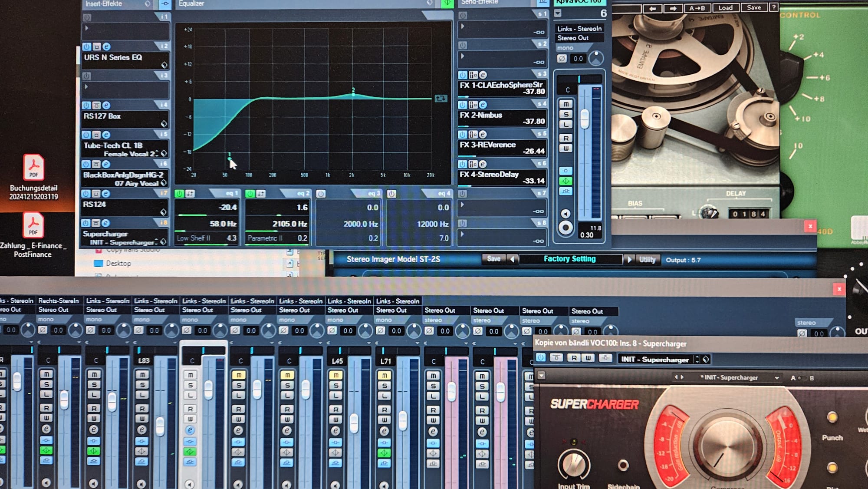Viewport: 868px width, 489px height.
Task: Expand empty send slot s1 arrow
Action: pyautogui.click(x=463, y=26)
